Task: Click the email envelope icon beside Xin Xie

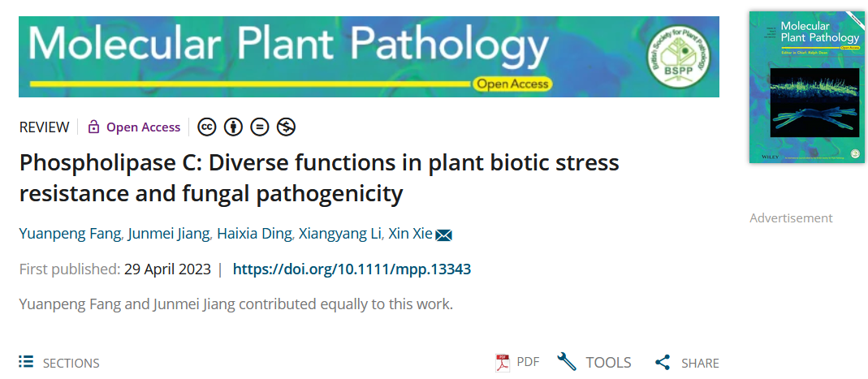Action: [x=443, y=235]
